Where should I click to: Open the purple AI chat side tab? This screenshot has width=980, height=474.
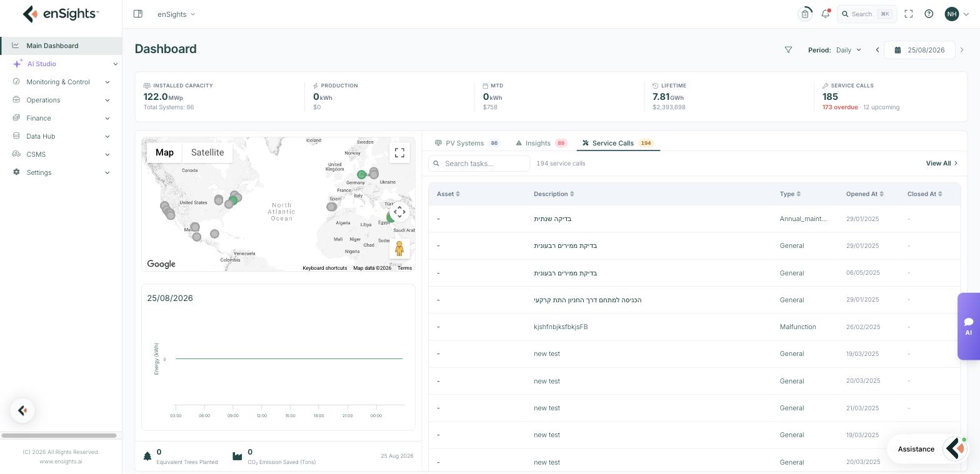968,327
